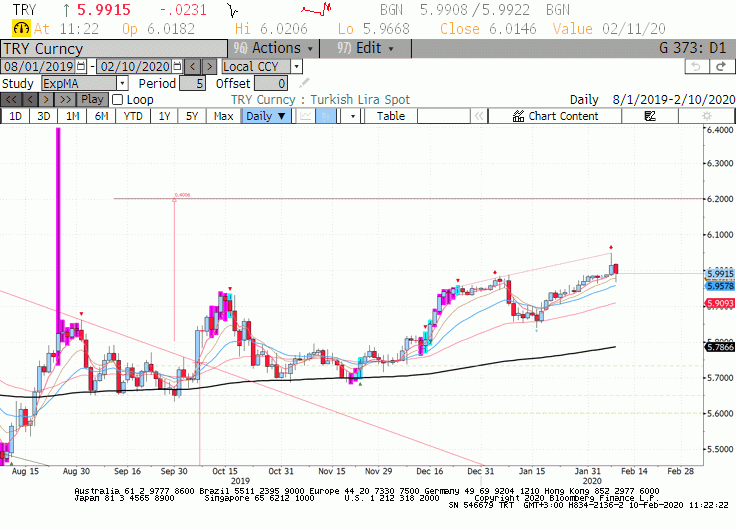Click the 6.2000 horizontal level line label
Image resolution: width=736 pixels, height=530 pixels.
point(720,199)
